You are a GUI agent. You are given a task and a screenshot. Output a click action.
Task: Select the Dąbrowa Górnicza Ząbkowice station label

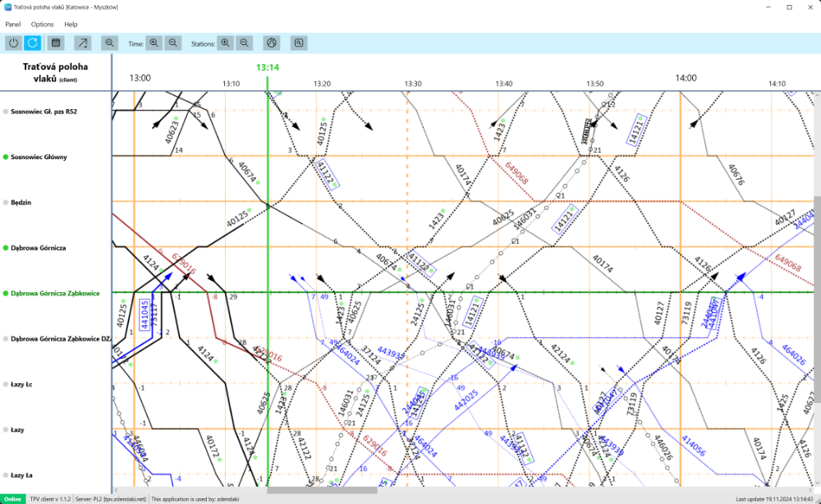pos(55,293)
